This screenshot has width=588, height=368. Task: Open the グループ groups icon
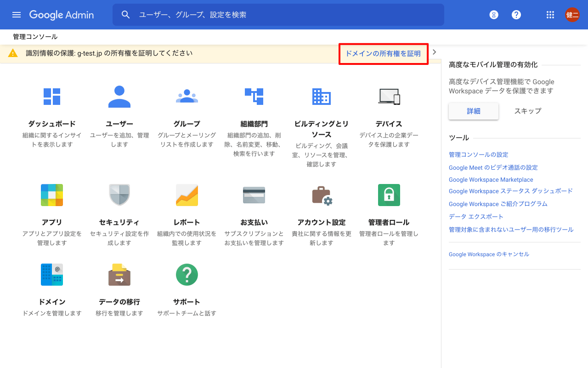[187, 96]
